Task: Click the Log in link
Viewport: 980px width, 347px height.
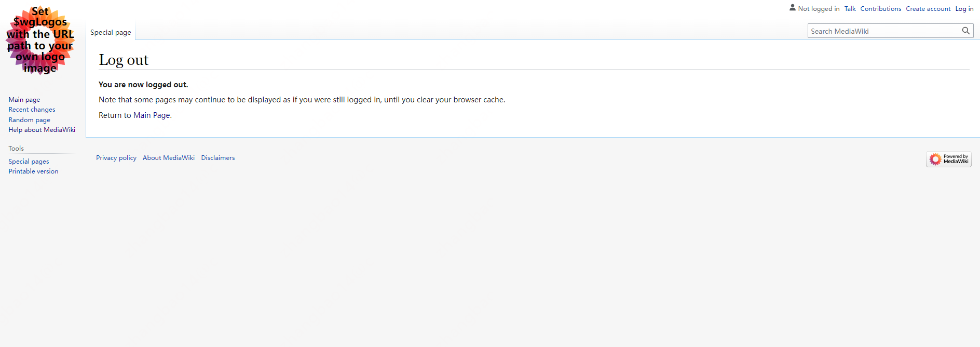Action: [x=964, y=9]
